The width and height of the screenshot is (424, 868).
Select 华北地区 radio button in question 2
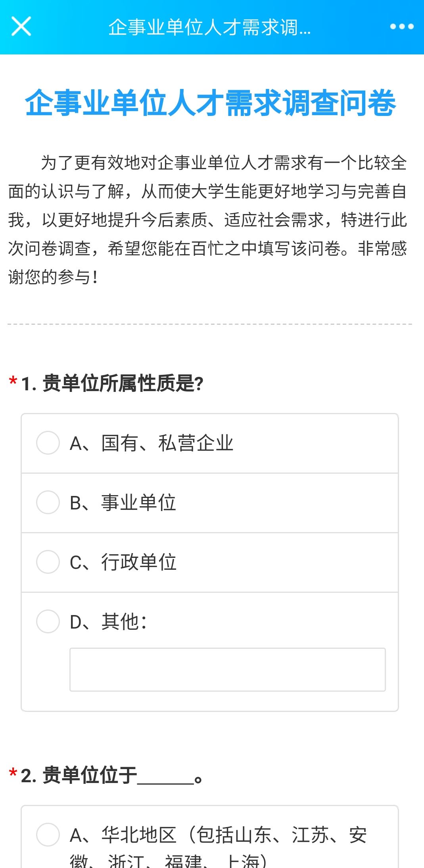48,835
